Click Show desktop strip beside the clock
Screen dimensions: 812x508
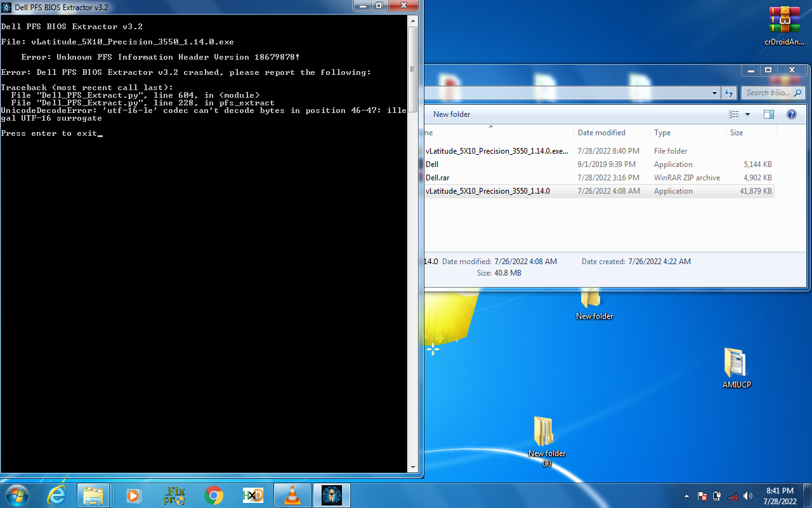[x=808, y=495]
